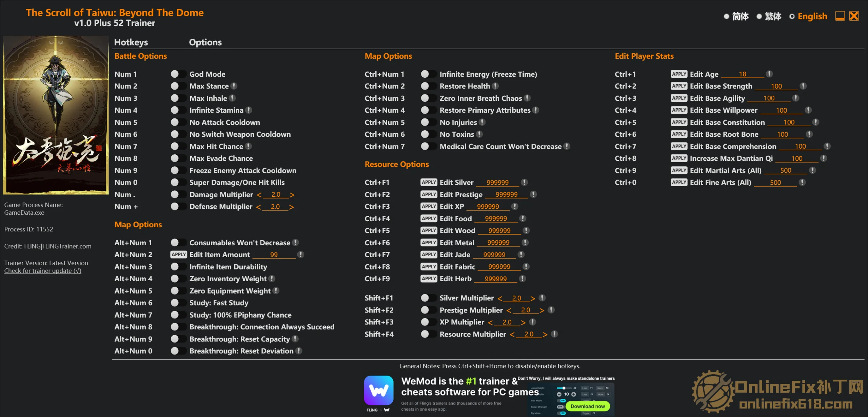Toggle Infinite Item Durability
The width and height of the screenshot is (868, 417).
178,267
